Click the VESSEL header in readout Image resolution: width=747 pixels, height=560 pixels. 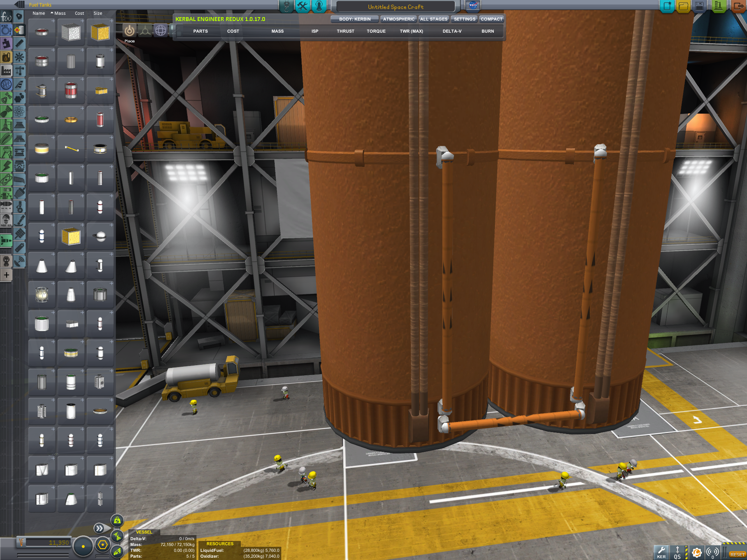pos(144,532)
